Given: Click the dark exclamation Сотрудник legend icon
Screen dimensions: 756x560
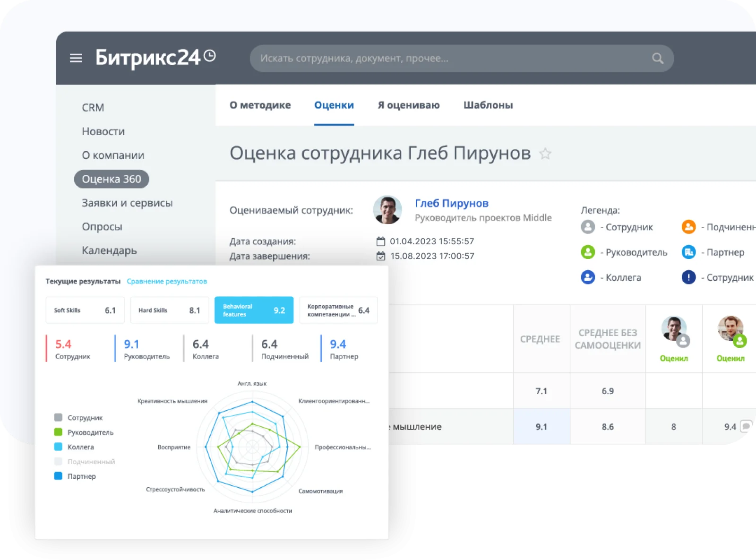Looking at the screenshot, I should [688, 277].
